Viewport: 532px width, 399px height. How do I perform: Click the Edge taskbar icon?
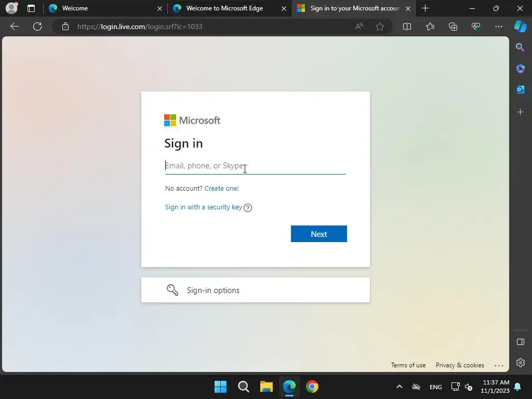(x=289, y=387)
